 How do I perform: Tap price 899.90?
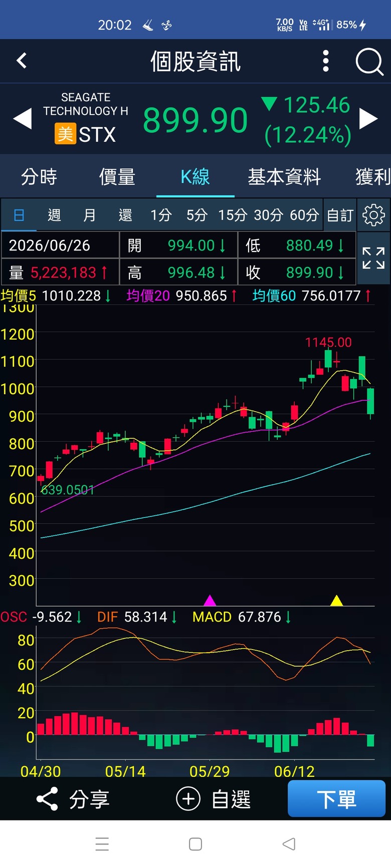[195, 121]
